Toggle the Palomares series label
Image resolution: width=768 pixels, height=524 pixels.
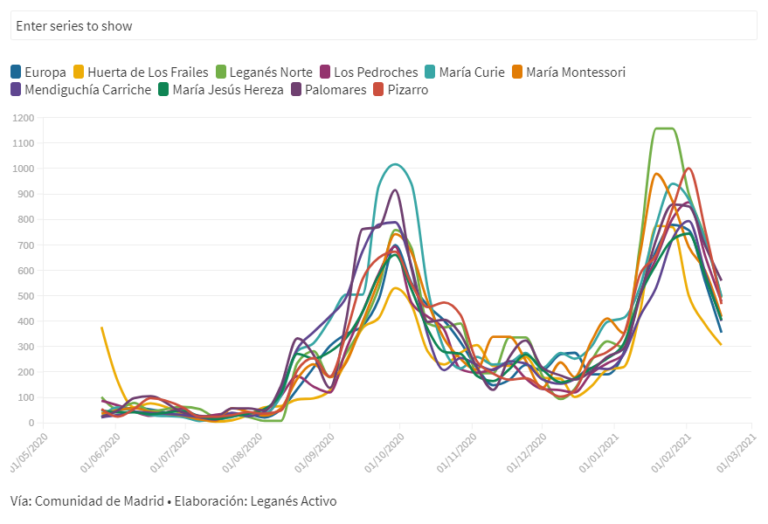click(336, 90)
